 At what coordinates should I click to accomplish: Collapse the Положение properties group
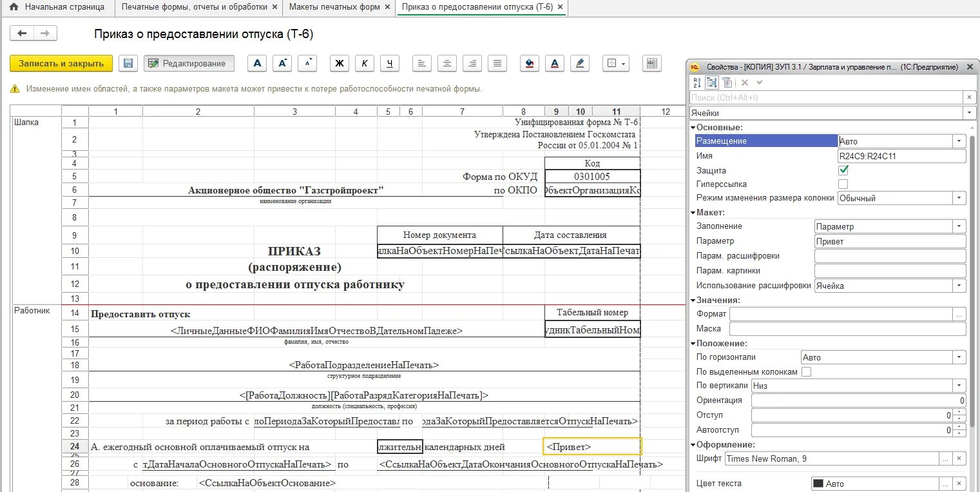point(693,344)
